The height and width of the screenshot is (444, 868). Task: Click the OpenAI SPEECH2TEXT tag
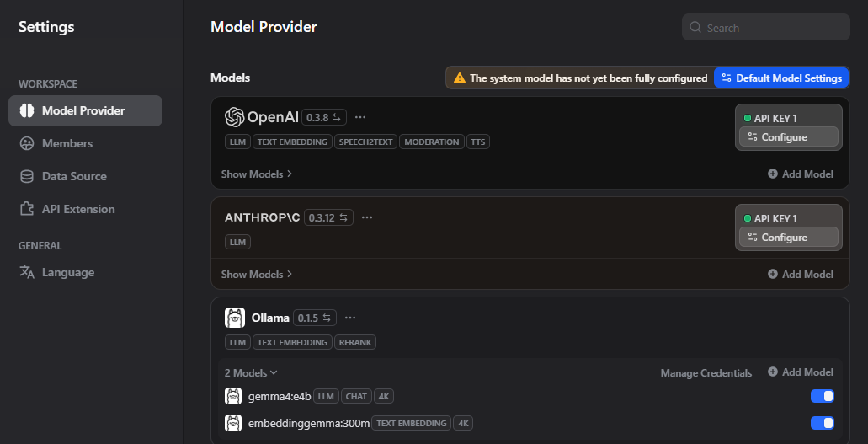[x=366, y=142]
